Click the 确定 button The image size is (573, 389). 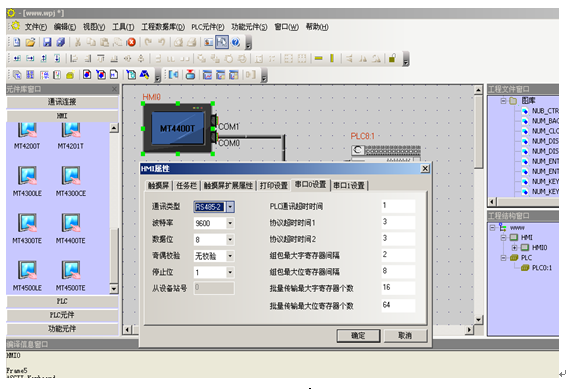tap(358, 336)
